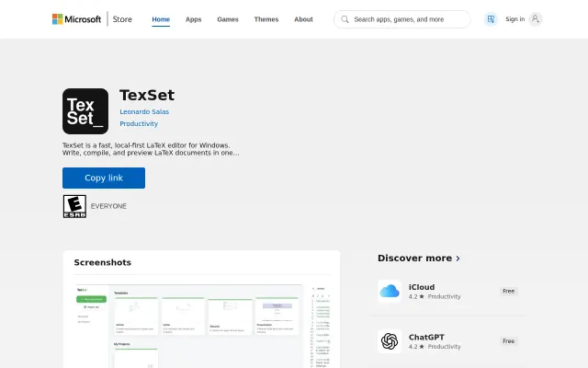Click the ChatGPT logo icon
Viewport: 588px width, 368px height.
pos(390,341)
